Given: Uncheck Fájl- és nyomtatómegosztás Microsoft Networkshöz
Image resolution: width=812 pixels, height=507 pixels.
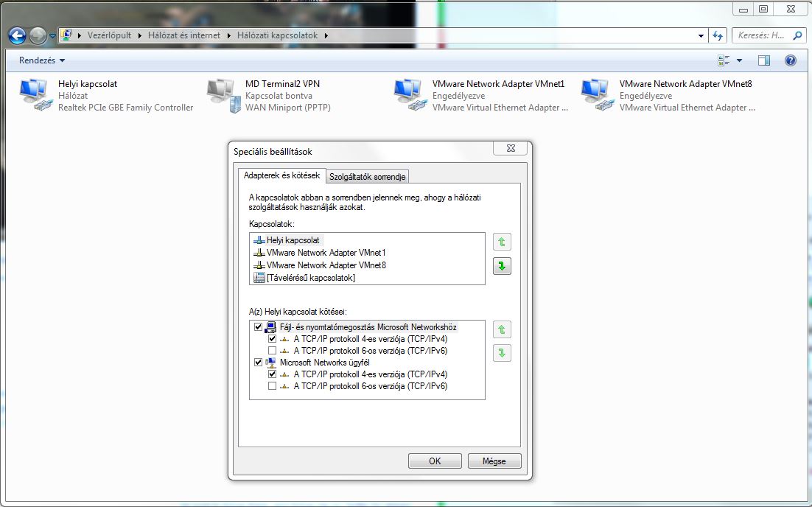Looking at the screenshot, I should [x=258, y=327].
